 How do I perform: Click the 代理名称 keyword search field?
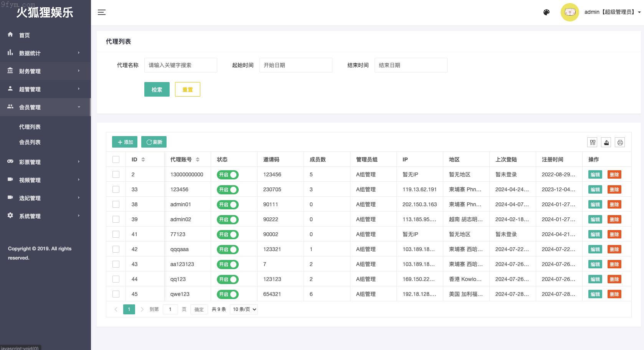tap(180, 65)
